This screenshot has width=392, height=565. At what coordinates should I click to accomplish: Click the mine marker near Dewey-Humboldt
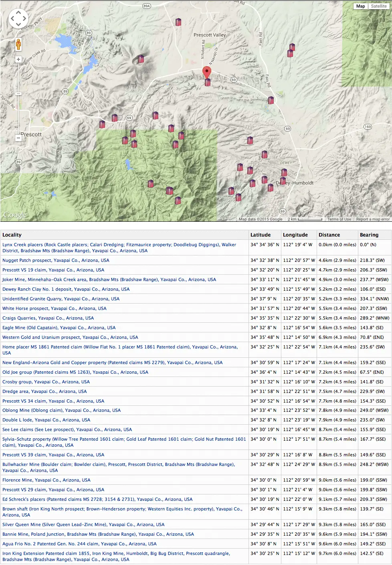tap(283, 181)
